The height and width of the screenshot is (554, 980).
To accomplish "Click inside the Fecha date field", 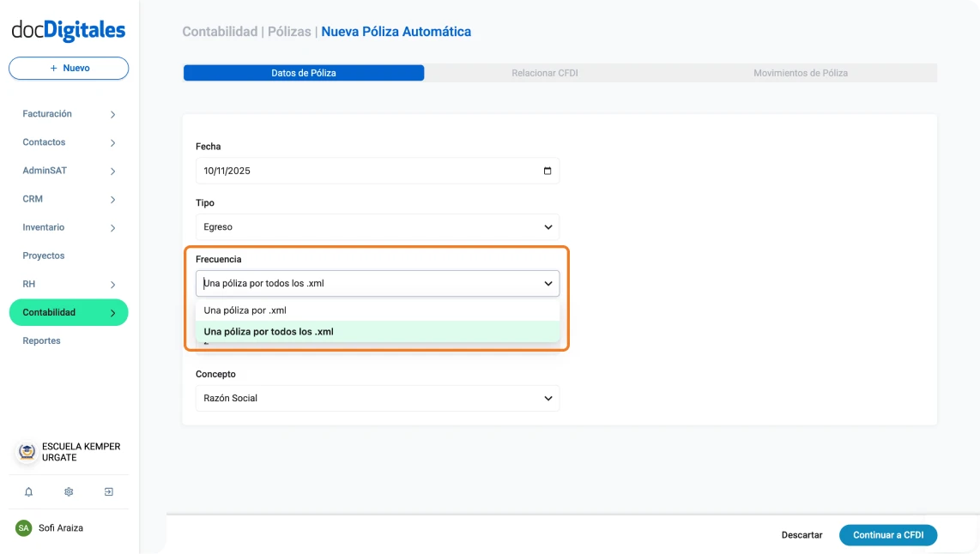I will coord(360,170).
